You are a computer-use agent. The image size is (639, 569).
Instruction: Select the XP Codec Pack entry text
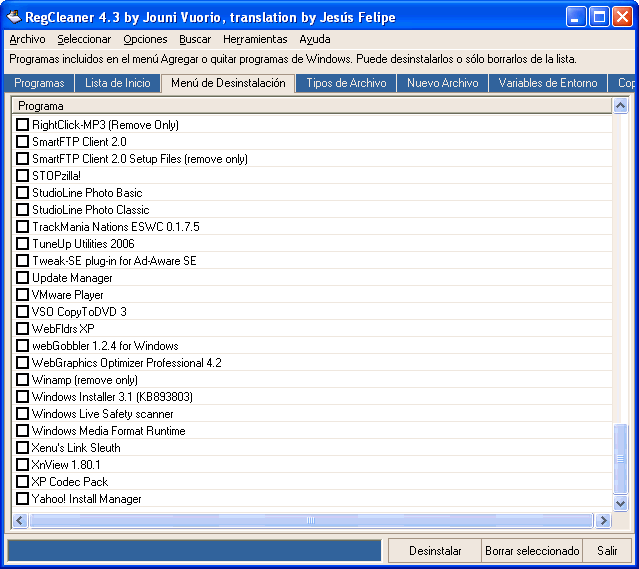point(70,482)
